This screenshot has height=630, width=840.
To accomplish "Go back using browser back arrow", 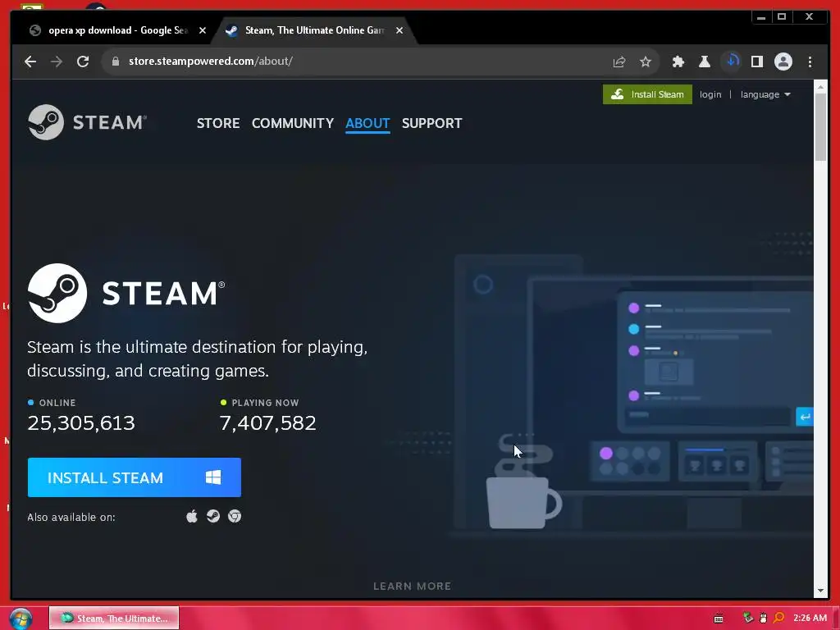I will coord(30,62).
